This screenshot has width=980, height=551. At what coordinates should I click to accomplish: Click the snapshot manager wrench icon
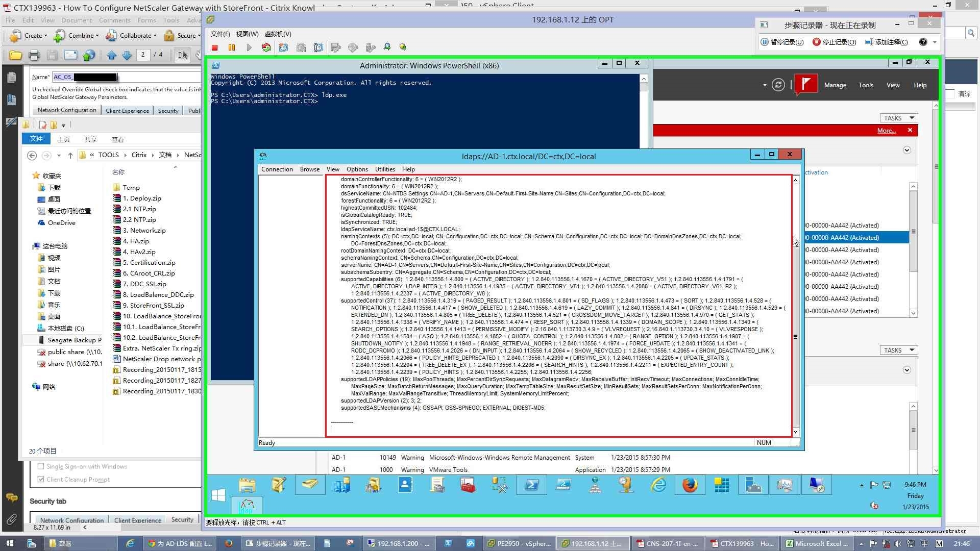pyautogui.click(x=318, y=47)
